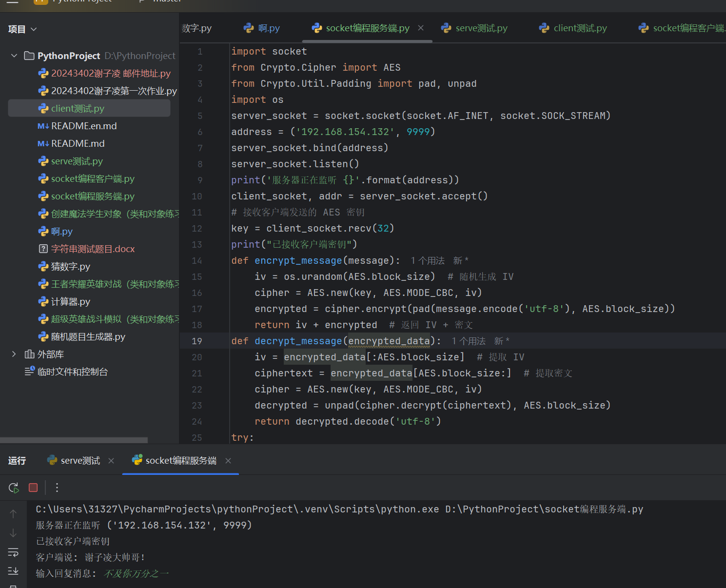Click the Rerun icon in Run toolbar
The height and width of the screenshot is (588, 726).
[x=14, y=488]
